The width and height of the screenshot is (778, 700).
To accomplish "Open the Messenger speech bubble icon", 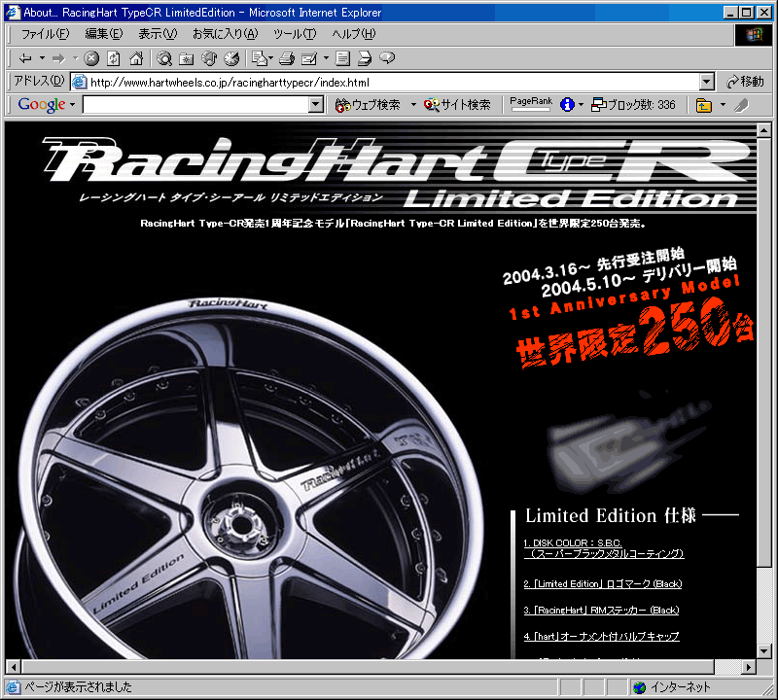I will click(387, 58).
